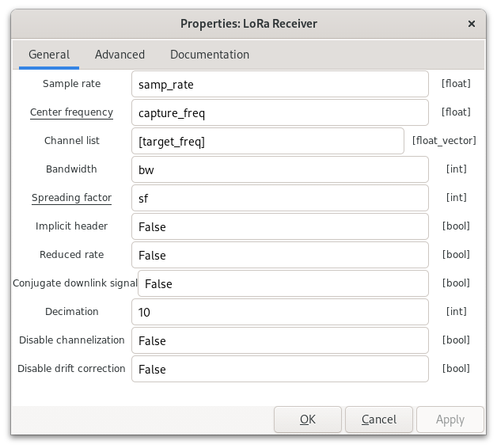Click the Spreading factor label
Image resolution: width=497 pixels, height=448 pixels.
(x=72, y=198)
